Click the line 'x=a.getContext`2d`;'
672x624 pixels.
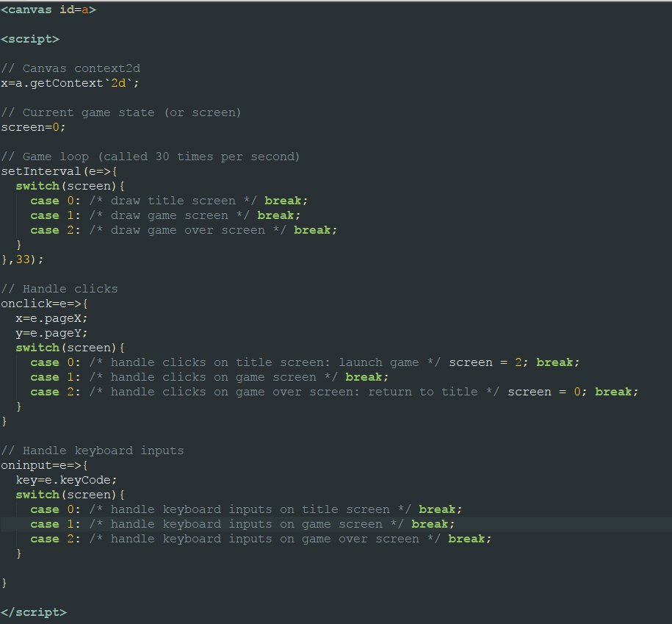(70, 83)
